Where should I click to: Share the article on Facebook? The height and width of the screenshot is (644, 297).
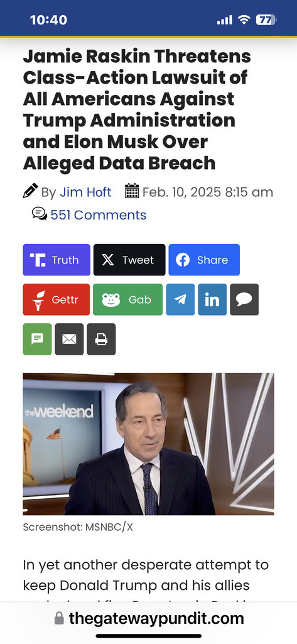[204, 260]
